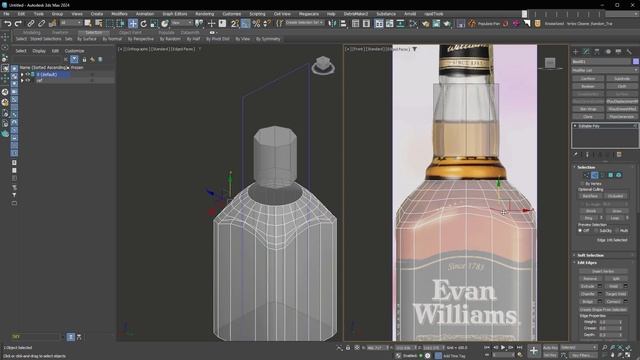The image size is (640, 360).
Task: Click the Undo arrow icon
Action: tap(7, 24)
